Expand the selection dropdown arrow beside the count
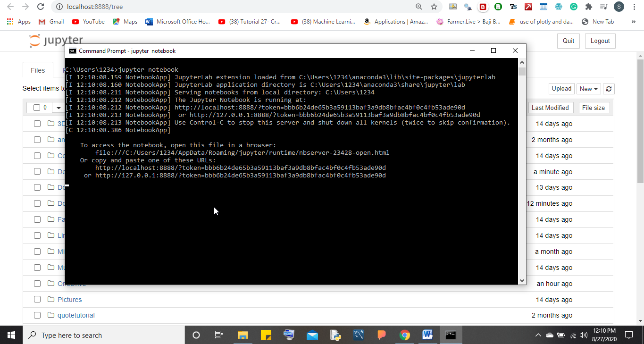This screenshot has width=644, height=344. coord(59,108)
